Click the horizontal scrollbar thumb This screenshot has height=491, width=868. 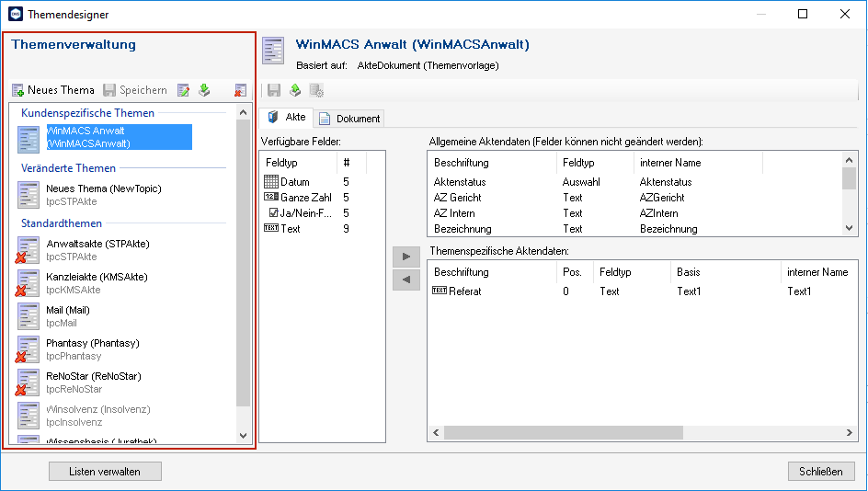click(564, 433)
